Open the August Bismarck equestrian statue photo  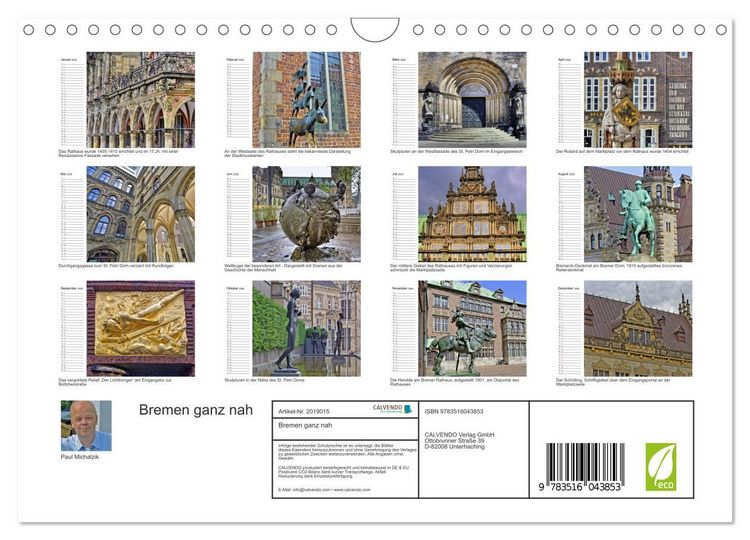tap(638, 214)
